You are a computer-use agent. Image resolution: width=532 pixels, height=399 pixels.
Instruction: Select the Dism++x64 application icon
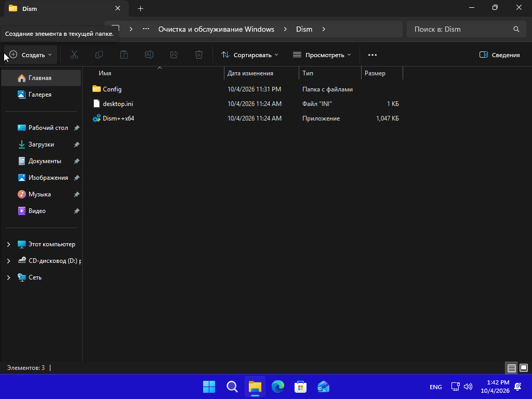click(97, 118)
